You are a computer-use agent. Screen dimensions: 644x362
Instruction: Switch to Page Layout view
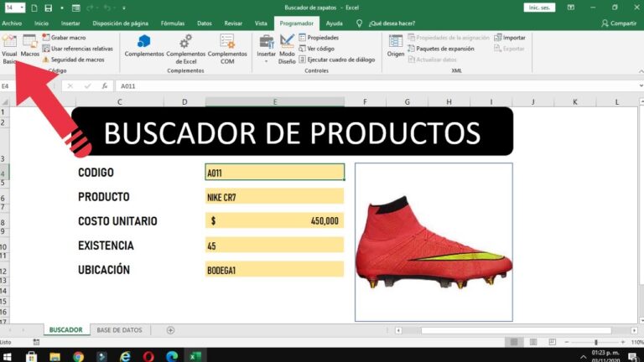(533, 342)
